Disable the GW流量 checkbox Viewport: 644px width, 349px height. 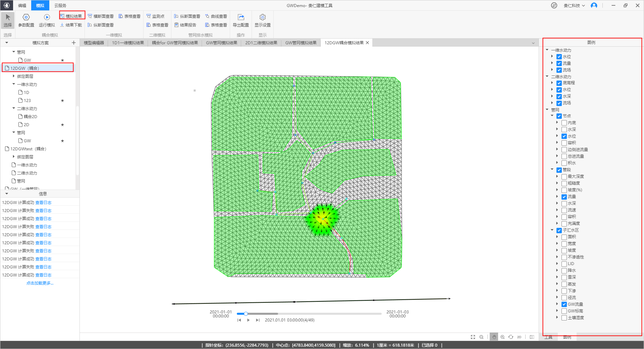[x=564, y=304]
